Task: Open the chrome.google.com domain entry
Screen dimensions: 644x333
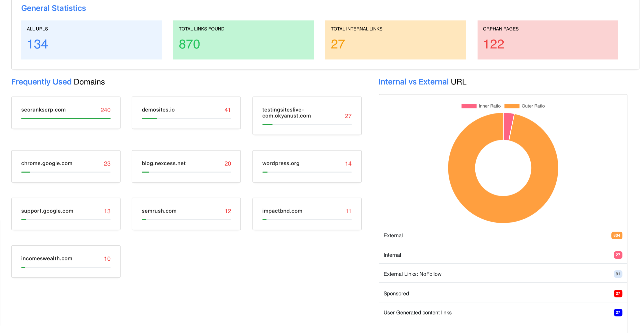Action: click(66, 166)
